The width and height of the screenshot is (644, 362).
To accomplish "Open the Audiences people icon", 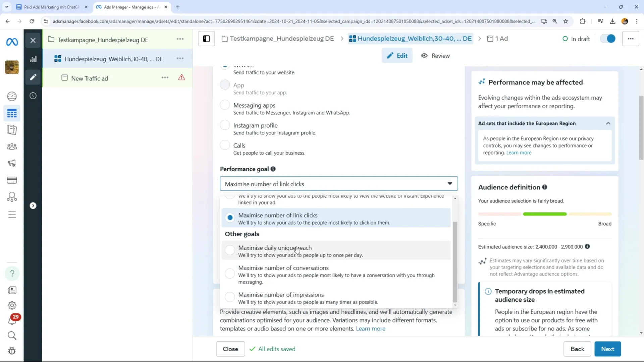I will click(x=12, y=146).
